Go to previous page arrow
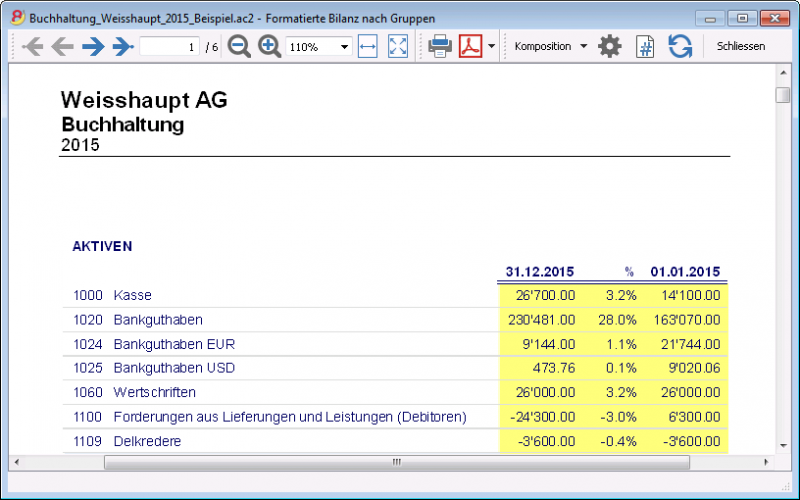The width and height of the screenshot is (800, 500). click(63, 46)
